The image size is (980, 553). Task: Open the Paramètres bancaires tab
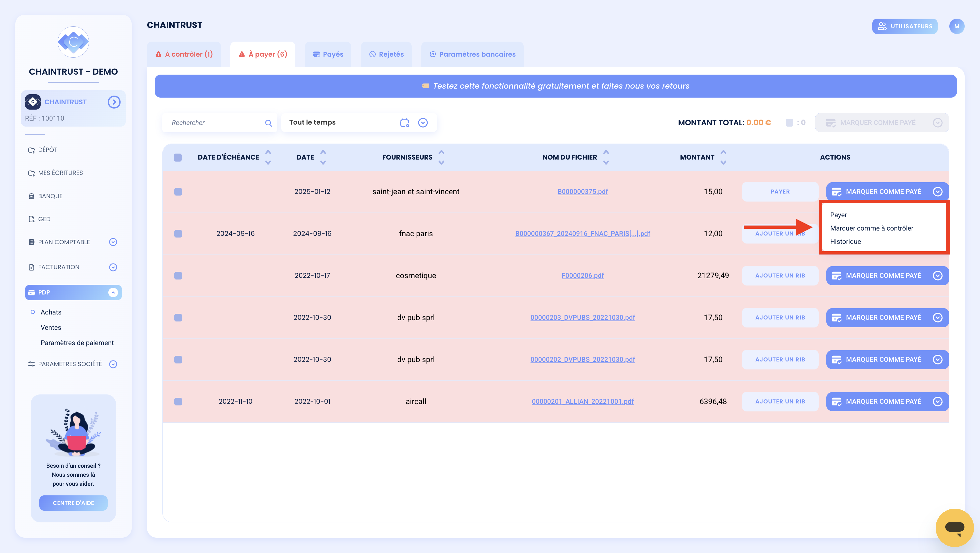coord(473,54)
